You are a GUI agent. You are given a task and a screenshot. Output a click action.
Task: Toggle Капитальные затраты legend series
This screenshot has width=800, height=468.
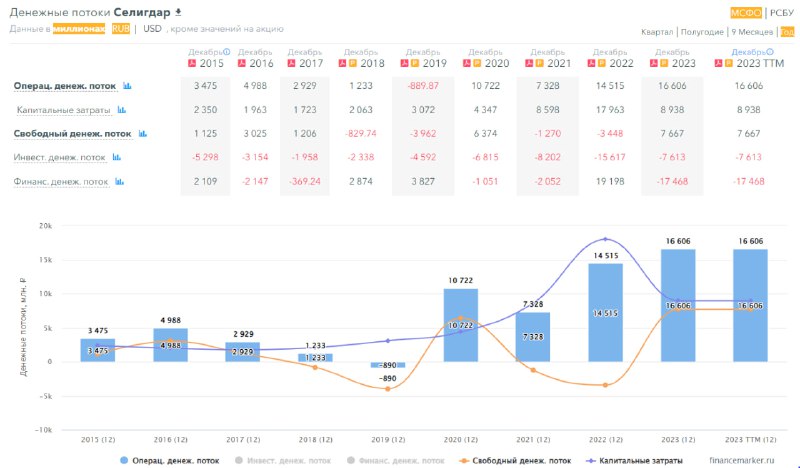[x=634, y=460]
